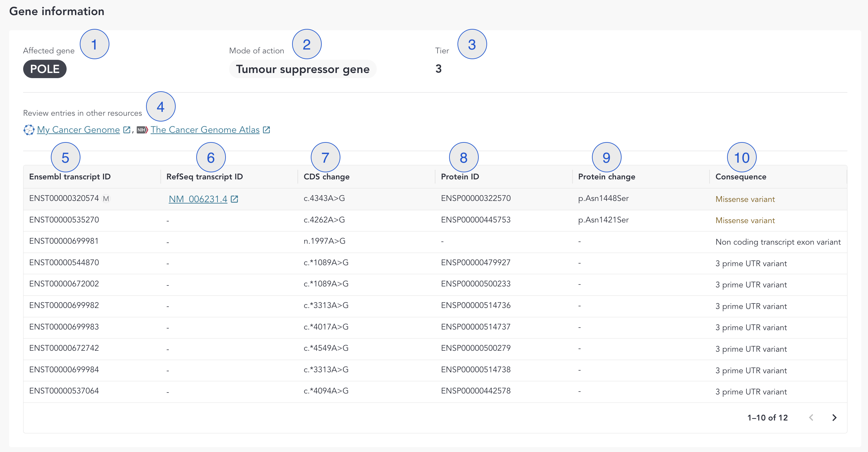Click the Ensembl transcript ID column header

70,176
